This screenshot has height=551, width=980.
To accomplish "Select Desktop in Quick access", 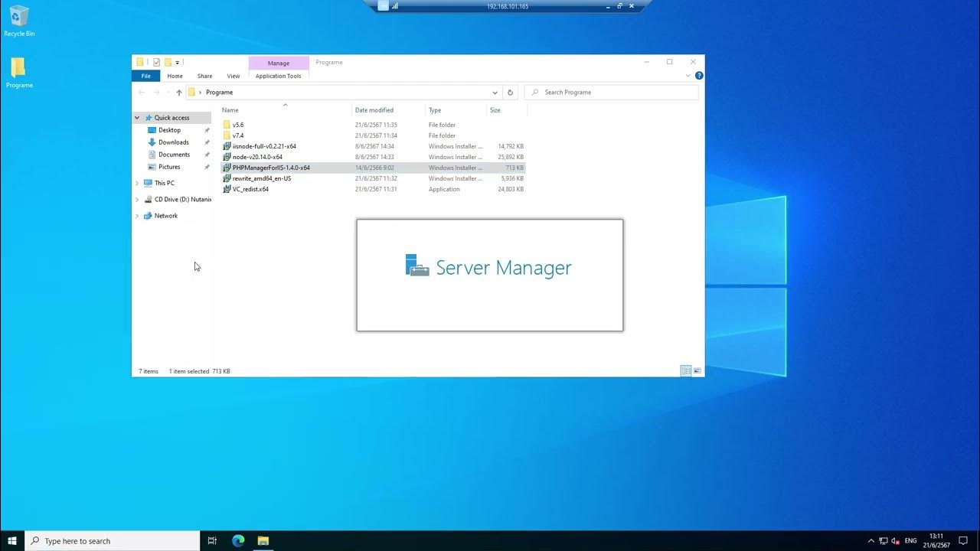I will click(x=170, y=130).
